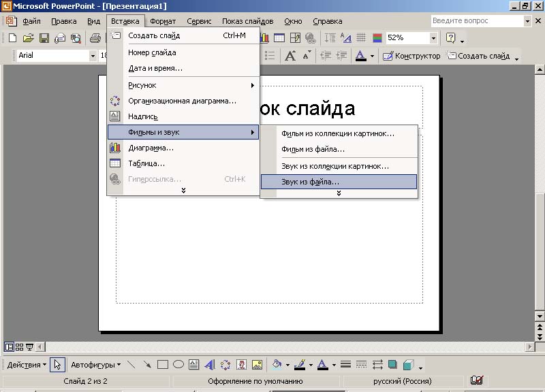Select the arrow pointer Select objects tool

coord(57,365)
